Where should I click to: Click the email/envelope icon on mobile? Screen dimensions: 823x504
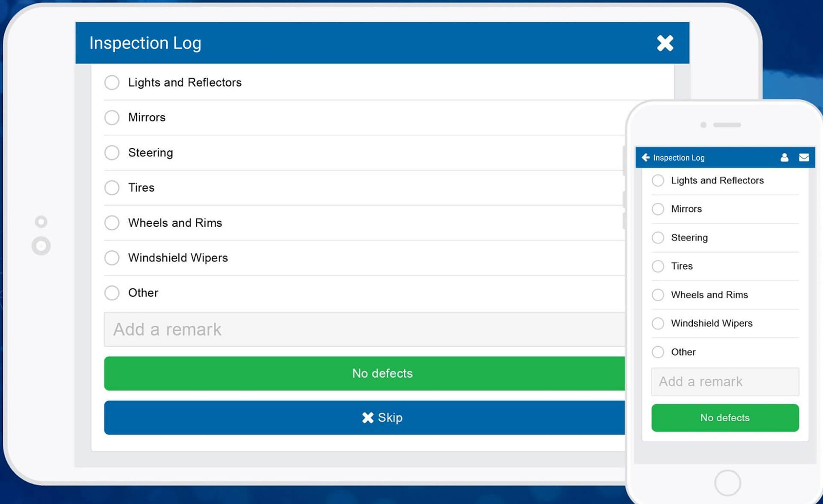tap(804, 157)
